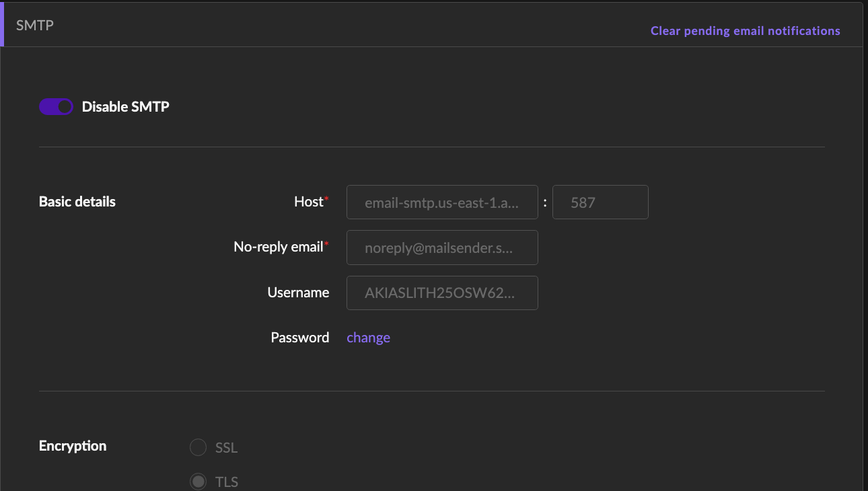Click the Basic details section heading

(77, 202)
